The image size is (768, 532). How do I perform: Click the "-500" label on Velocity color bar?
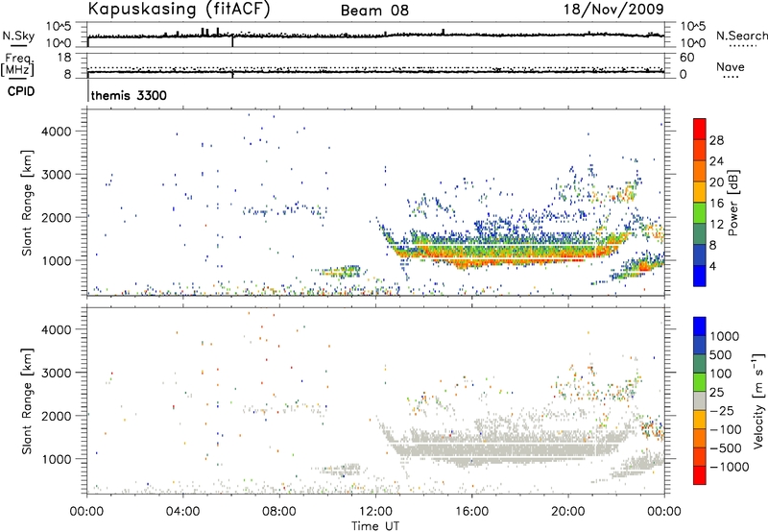726,448
